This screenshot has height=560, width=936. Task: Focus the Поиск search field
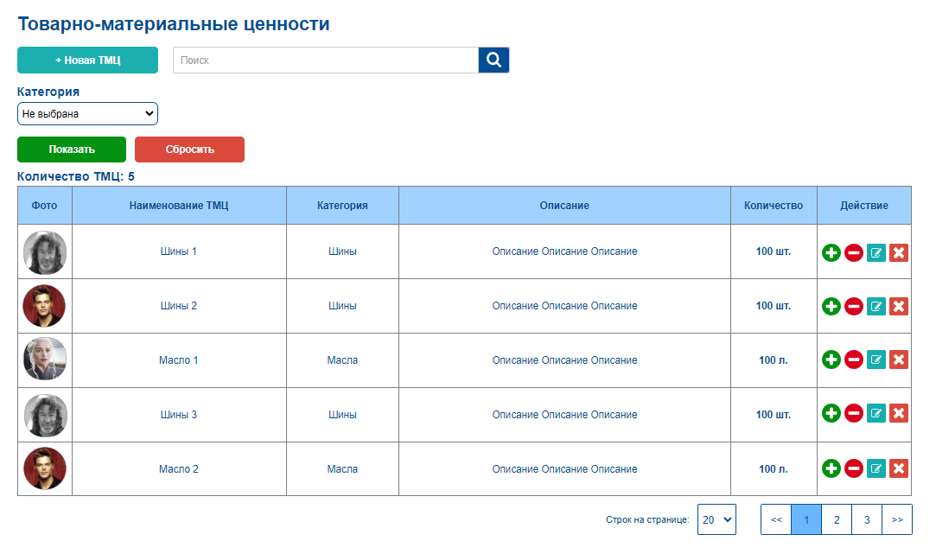(326, 60)
